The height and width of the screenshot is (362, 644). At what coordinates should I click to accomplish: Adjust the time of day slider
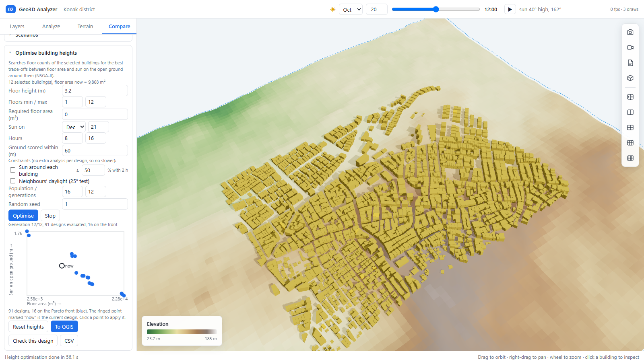click(x=436, y=9)
